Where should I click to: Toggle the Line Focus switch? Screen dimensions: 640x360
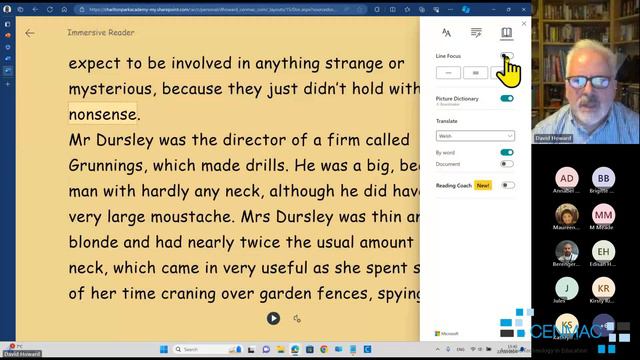tap(507, 56)
